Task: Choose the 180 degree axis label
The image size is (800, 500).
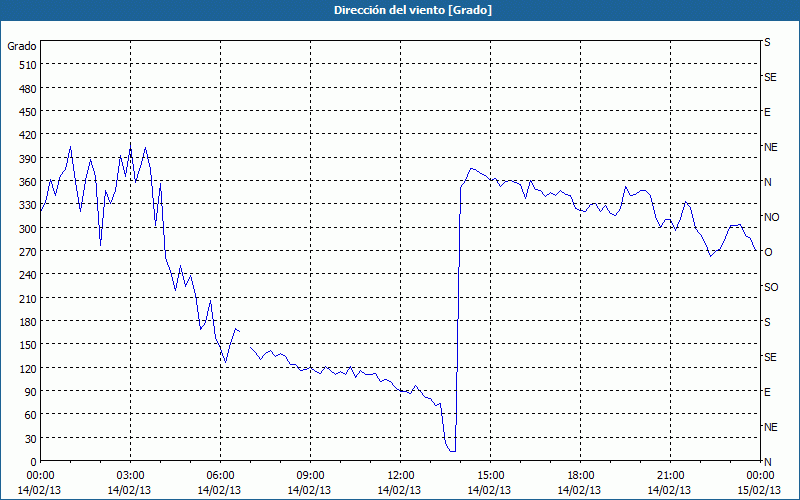Action: 28,322
